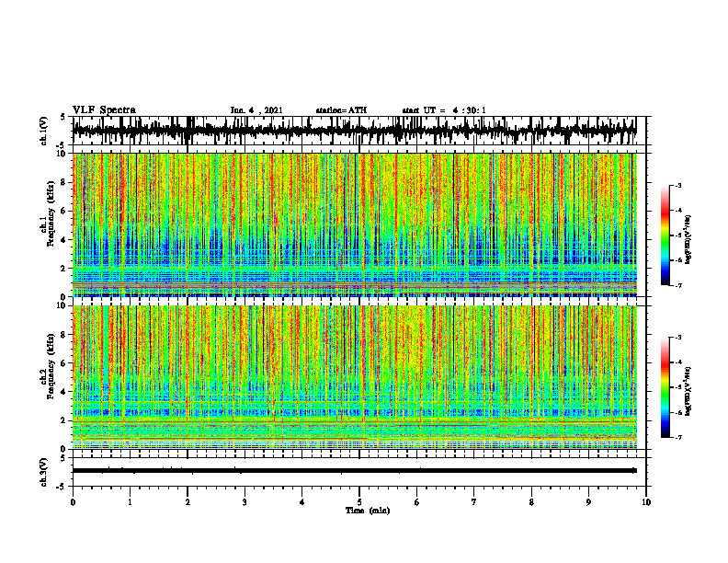This screenshot has width=728, height=563.
Task: Click the -7 label on ch.1 color bar
Action: (x=678, y=286)
